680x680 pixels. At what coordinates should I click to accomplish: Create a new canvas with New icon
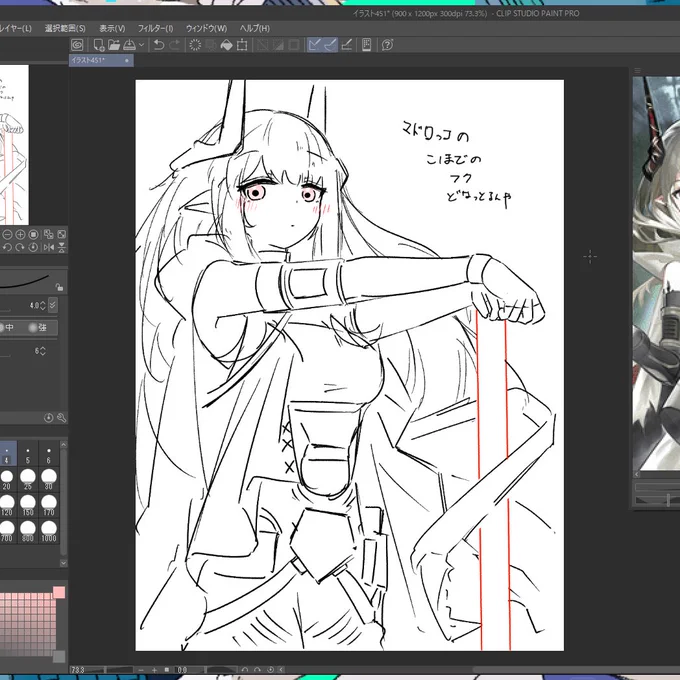[x=98, y=45]
